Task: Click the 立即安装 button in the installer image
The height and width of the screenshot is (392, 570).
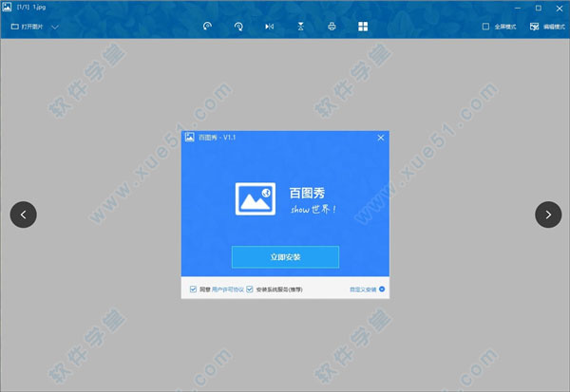Action: [x=285, y=257]
